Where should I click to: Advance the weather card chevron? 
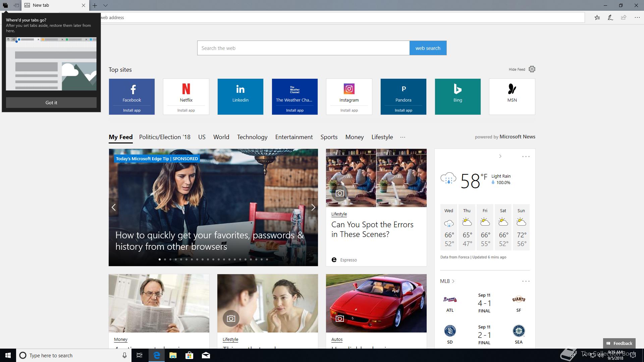click(x=500, y=156)
